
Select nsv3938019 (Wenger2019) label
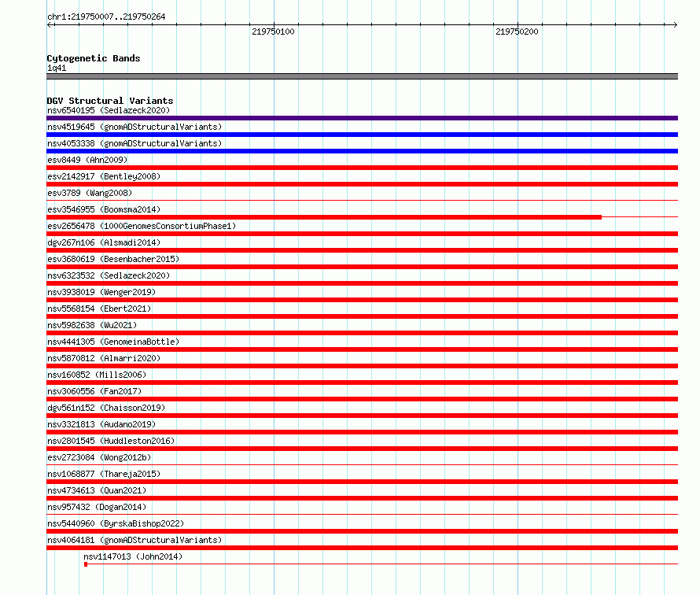coord(101,292)
